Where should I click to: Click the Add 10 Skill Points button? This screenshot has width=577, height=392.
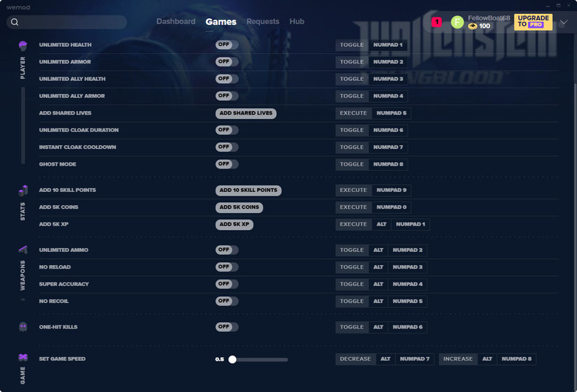pyautogui.click(x=248, y=190)
